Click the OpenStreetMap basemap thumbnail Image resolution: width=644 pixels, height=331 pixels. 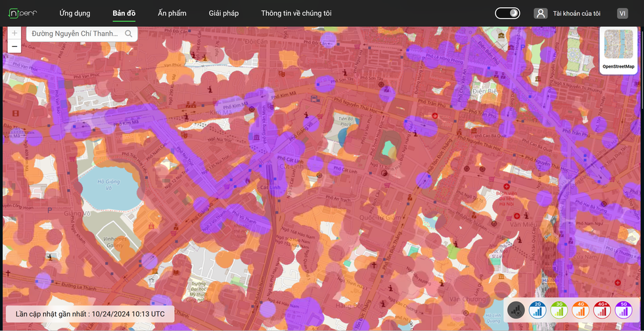(618, 49)
